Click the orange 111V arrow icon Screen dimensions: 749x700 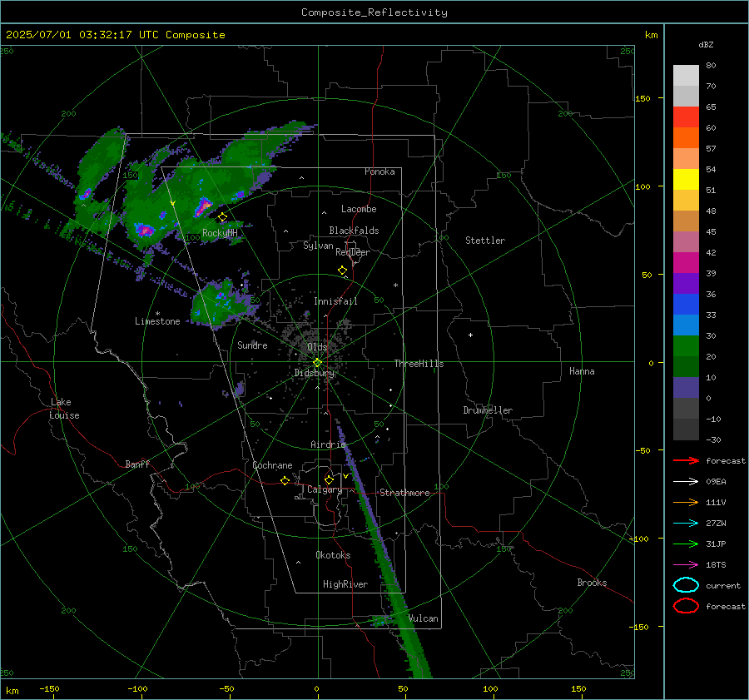pyautogui.click(x=686, y=502)
